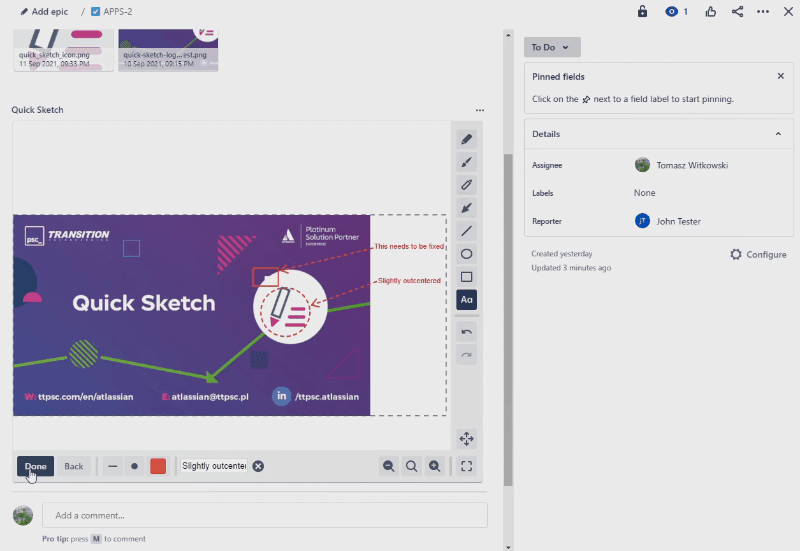Open quick_sketch_icon.png attachment thumbnail
The height and width of the screenshot is (551, 800).
coord(63,49)
